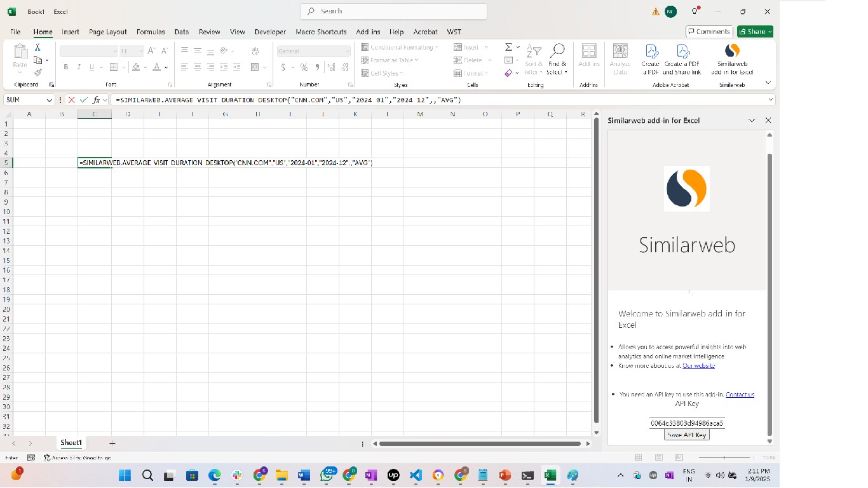Toggle Italic formatting
Screen dimensions: 868x488
point(79,67)
